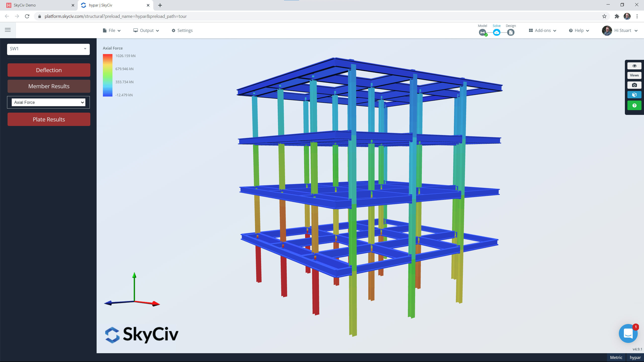Click the Add-ons menu icon
The height and width of the screenshot is (362, 644).
(530, 30)
